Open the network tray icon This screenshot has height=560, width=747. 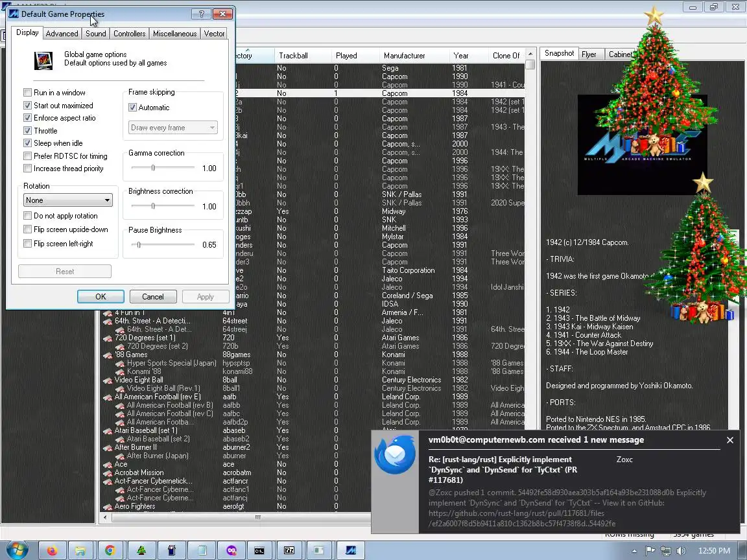point(665,551)
